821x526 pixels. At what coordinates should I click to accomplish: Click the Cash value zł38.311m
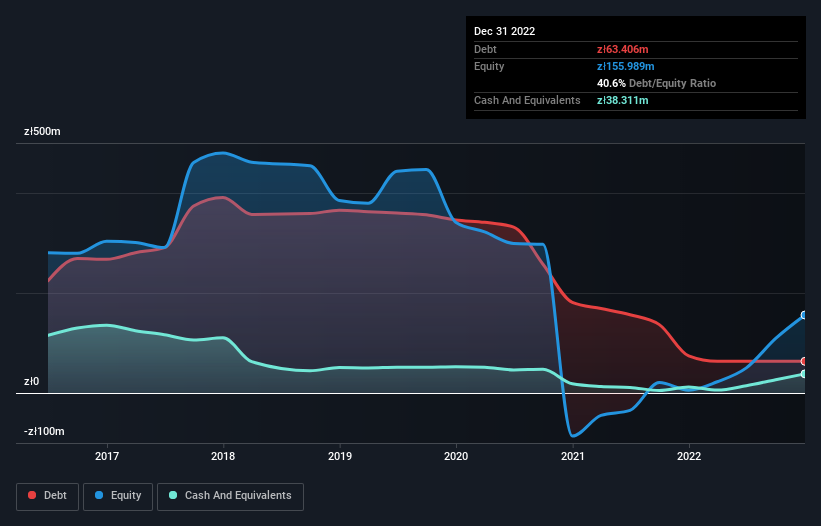tap(623, 100)
